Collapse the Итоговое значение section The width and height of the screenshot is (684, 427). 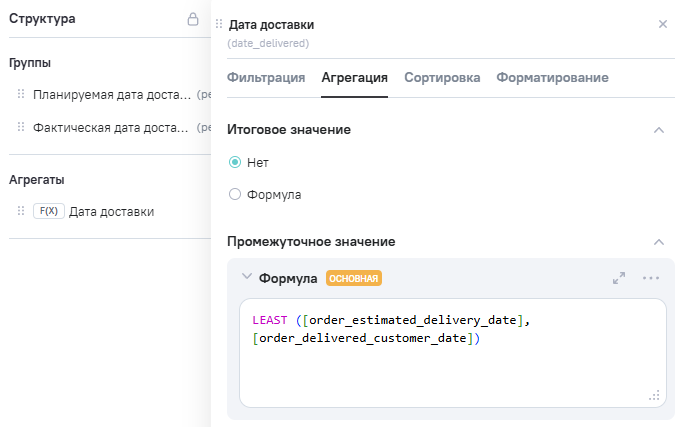coord(658,130)
